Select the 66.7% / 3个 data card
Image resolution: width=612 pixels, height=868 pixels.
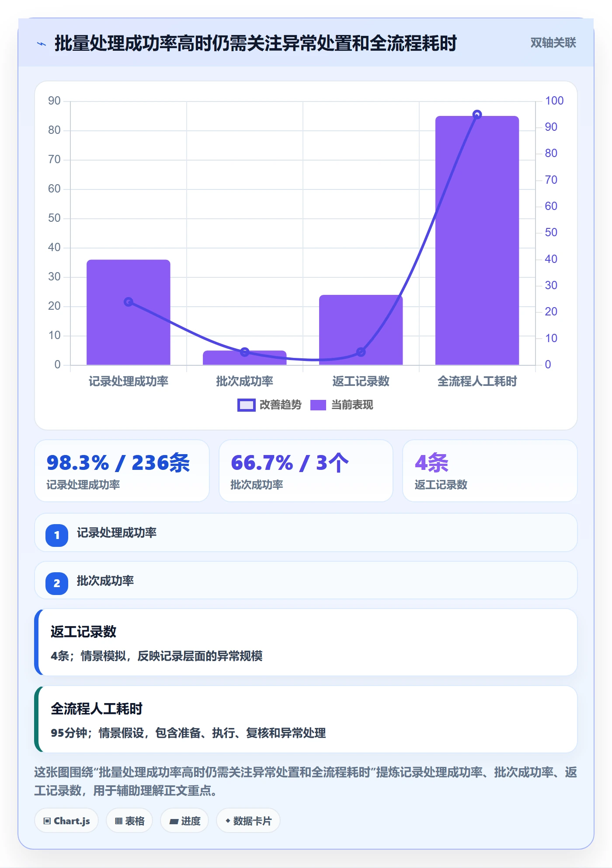(x=306, y=471)
